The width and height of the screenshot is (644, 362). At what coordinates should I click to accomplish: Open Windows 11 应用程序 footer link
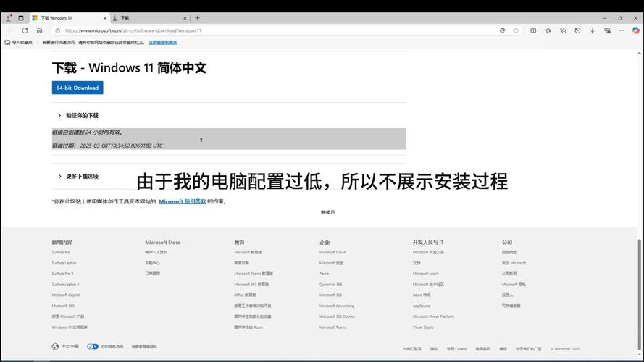pos(70,327)
